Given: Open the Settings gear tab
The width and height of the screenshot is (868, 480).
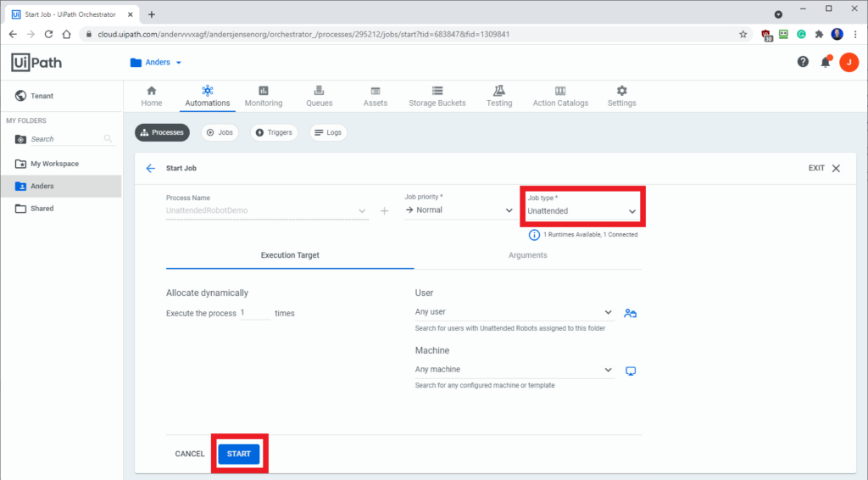Looking at the screenshot, I should point(621,97).
